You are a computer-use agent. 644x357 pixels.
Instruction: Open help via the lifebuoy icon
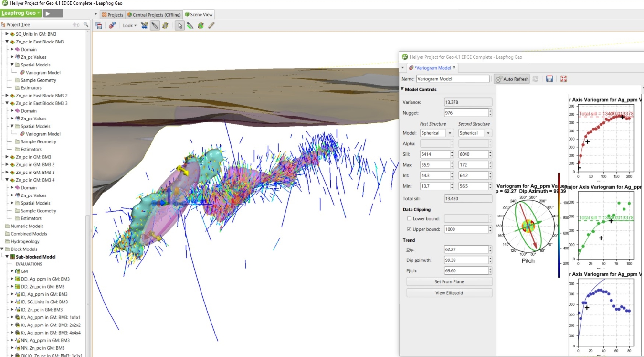563,79
